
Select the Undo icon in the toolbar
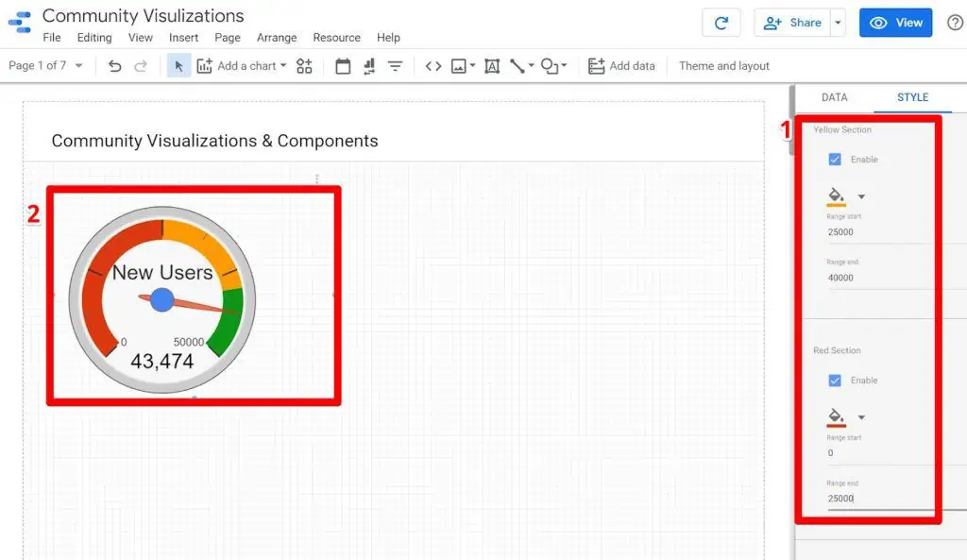click(115, 66)
